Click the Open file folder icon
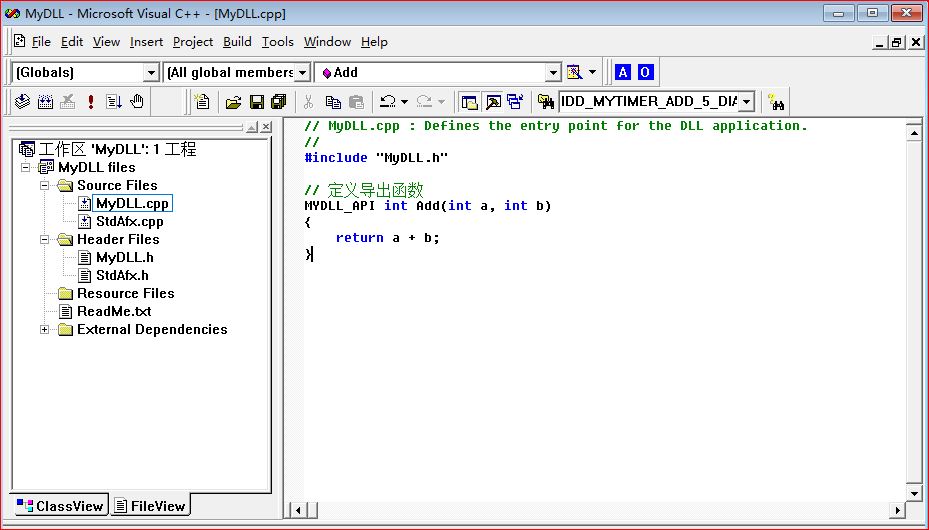Image resolution: width=929 pixels, height=530 pixels. [233, 102]
